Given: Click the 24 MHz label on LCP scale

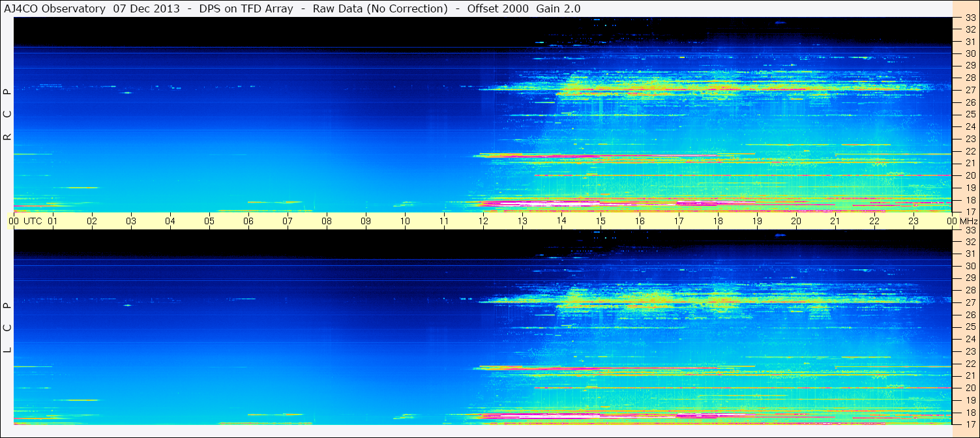Looking at the screenshot, I should [x=970, y=339].
